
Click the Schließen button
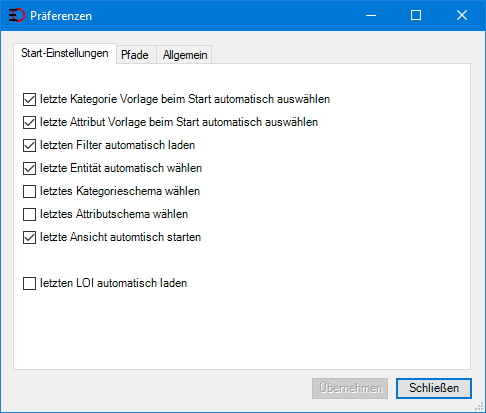click(434, 388)
